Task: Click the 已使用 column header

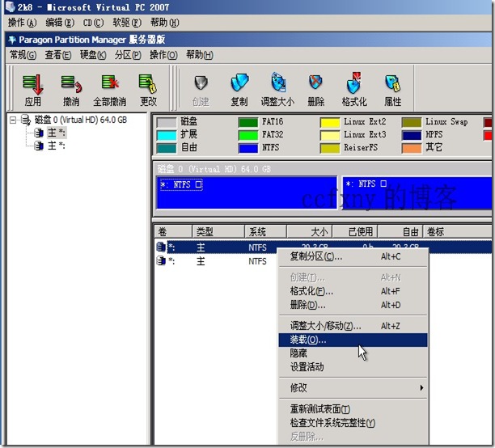Action: [355, 232]
